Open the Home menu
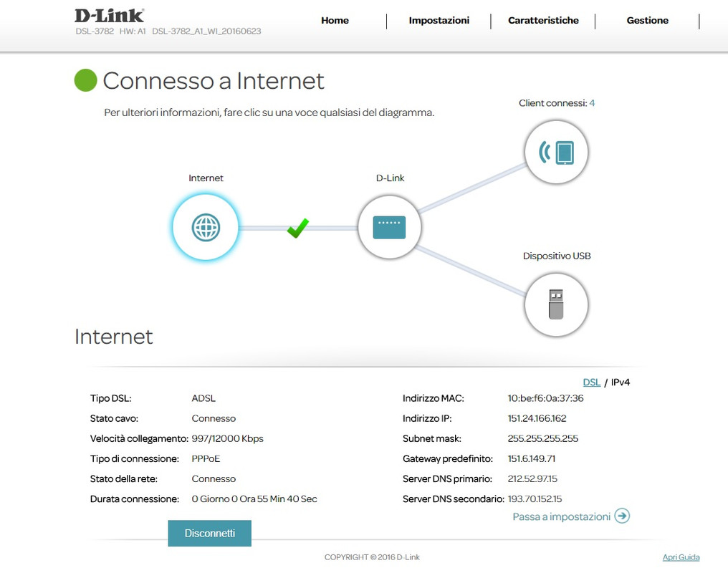 tap(335, 21)
